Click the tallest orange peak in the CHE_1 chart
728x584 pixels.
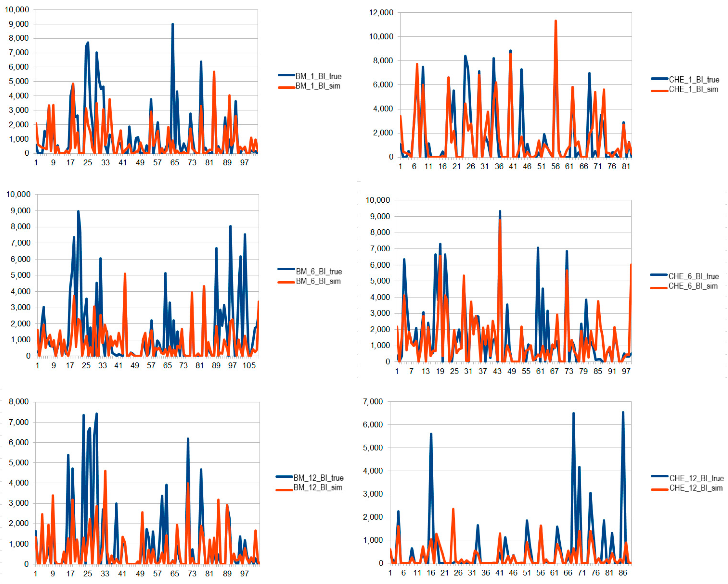556,21
